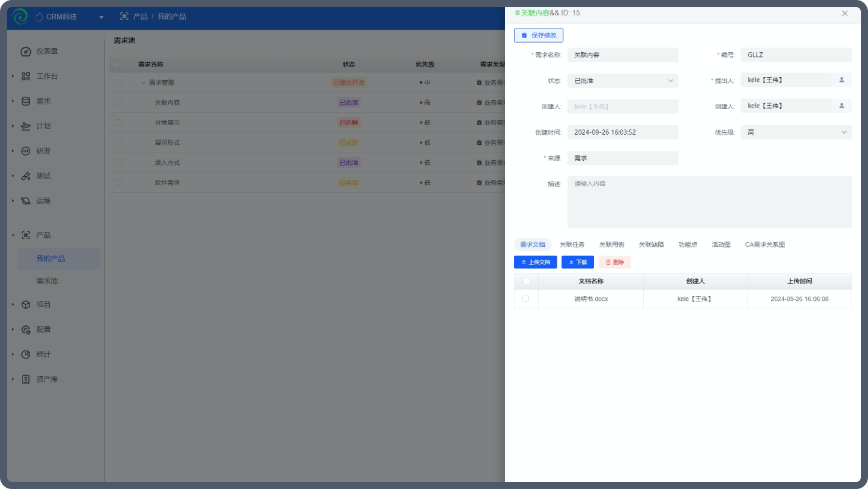This screenshot has width=868, height=489.
Task: Toggle the select-all checkbox in document table
Action: 526,281
